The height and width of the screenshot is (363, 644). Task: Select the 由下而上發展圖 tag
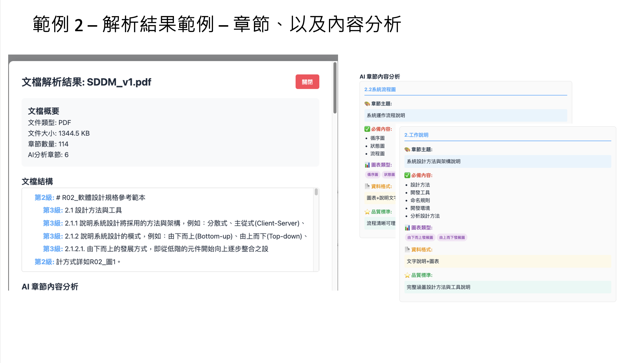click(420, 238)
